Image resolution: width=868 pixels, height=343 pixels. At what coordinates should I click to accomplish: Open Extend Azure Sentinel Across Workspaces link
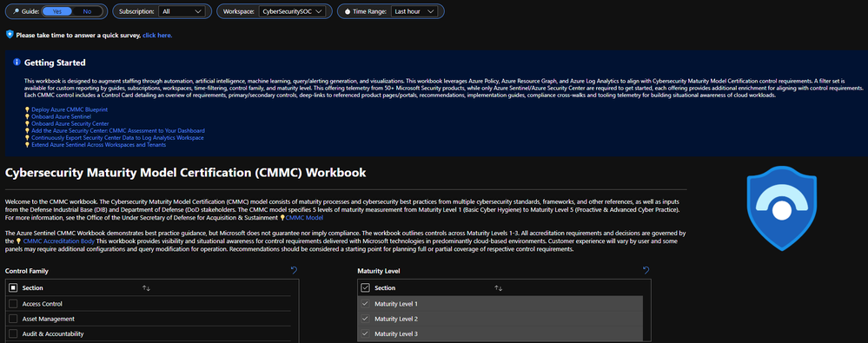[98, 144]
